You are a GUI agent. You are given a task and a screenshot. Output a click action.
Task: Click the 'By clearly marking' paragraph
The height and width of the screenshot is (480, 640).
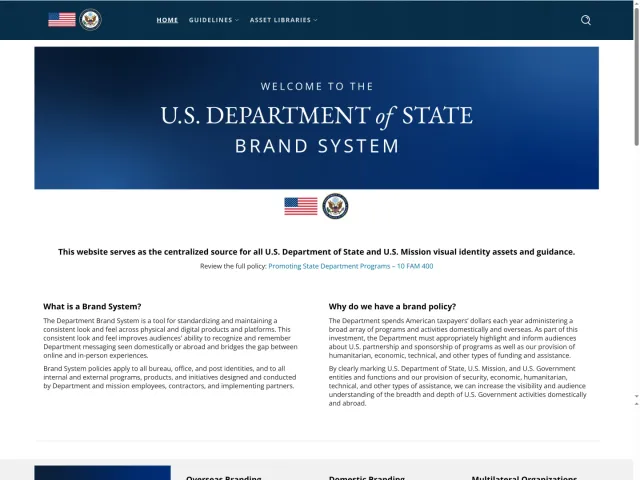458,386
